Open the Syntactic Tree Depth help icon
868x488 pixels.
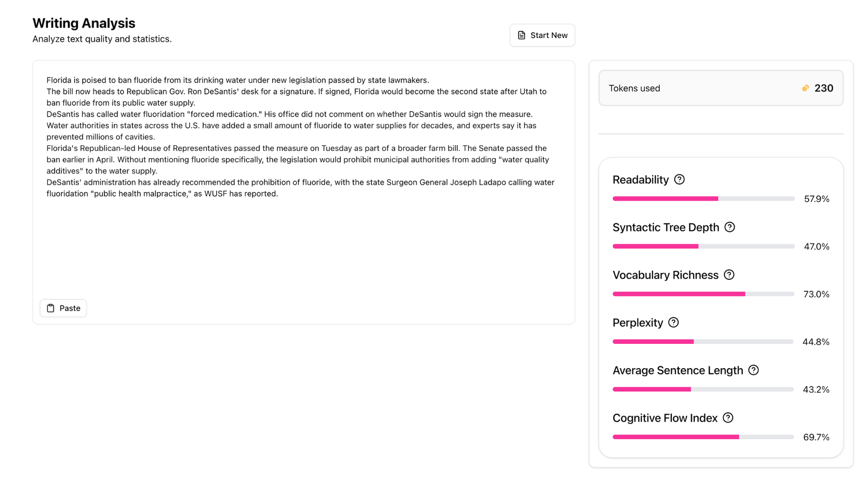click(730, 227)
